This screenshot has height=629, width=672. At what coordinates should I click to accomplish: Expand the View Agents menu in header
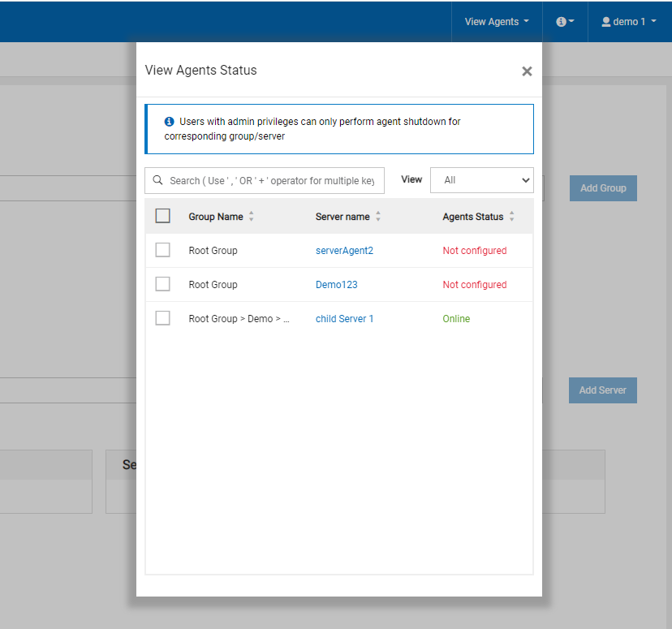[x=497, y=22]
